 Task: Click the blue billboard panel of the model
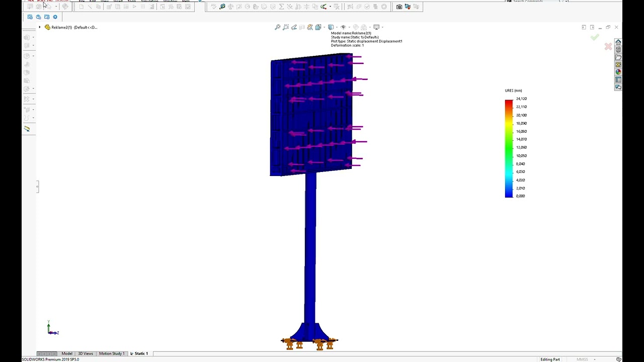click(x=311, y=116)
